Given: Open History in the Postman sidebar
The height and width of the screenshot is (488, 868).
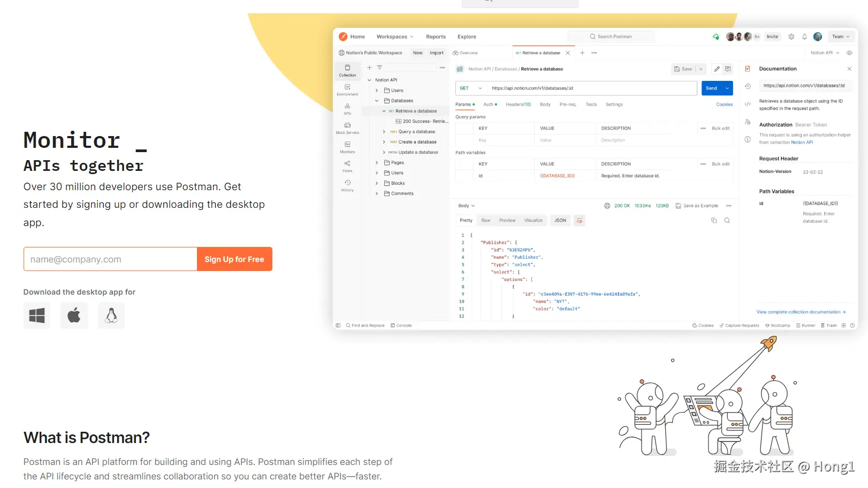Looking at the screenshot, I should point(347,186).
